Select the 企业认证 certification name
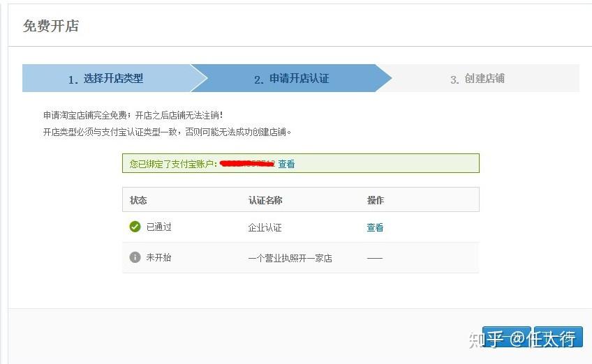The width and height of the screenshot is (592, 364). 265,227
